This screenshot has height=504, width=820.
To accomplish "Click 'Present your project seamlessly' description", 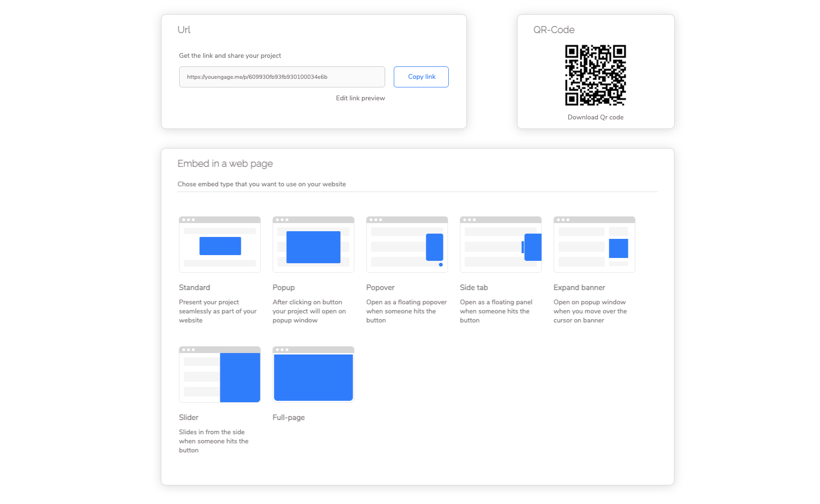I will tap(218, 311).
